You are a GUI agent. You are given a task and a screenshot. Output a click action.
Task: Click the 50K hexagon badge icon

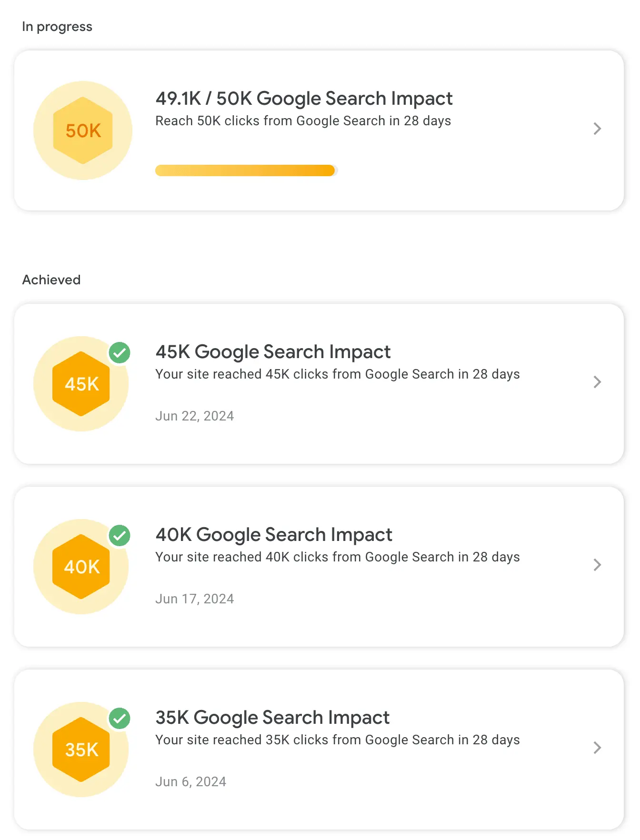point(83,130)
